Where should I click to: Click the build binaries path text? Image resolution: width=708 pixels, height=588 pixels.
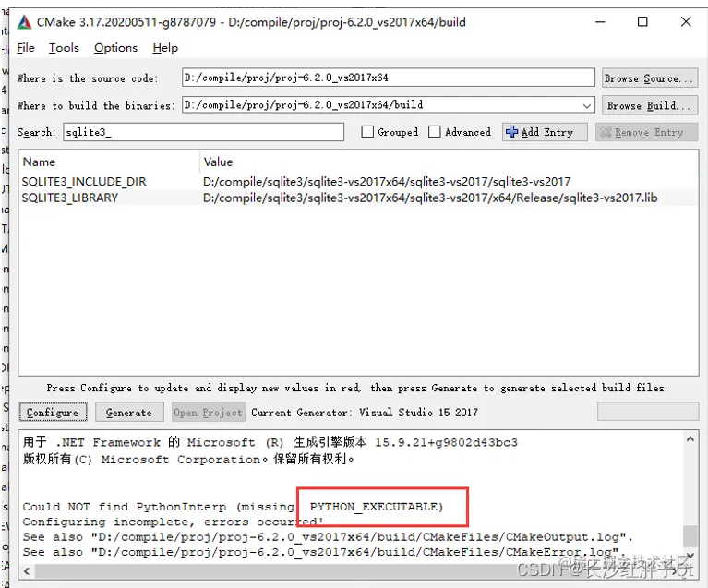(304, 105)
